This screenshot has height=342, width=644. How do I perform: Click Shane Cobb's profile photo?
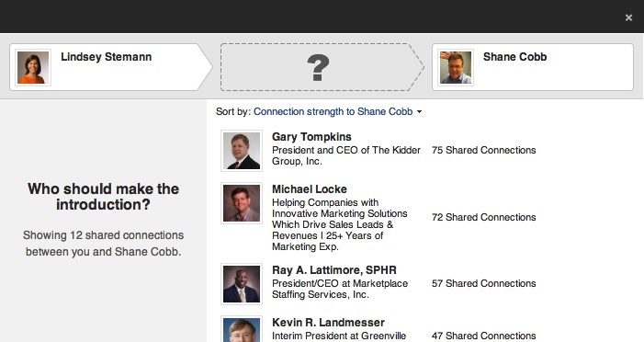click(456, 67)
